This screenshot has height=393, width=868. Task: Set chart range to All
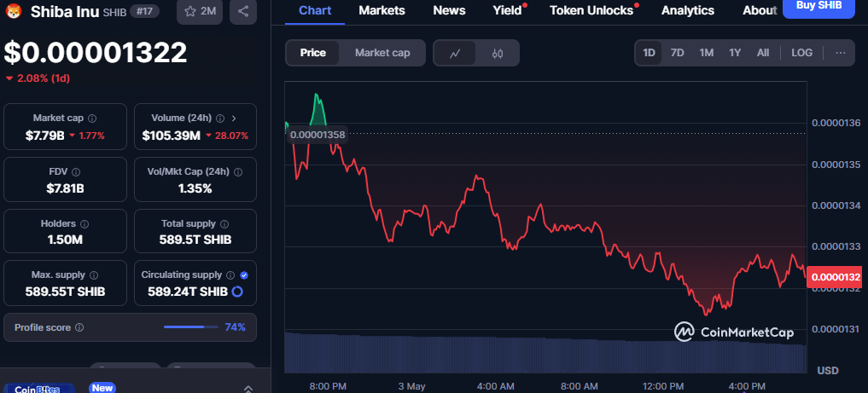[x=763, y=53]
